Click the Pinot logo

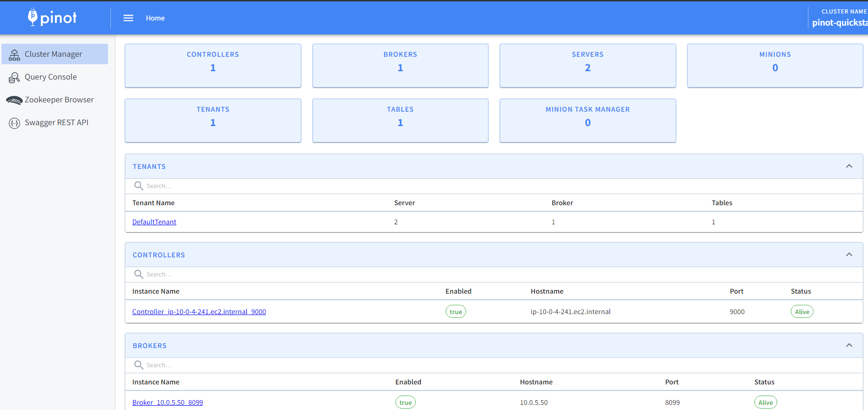click(52, 17)
